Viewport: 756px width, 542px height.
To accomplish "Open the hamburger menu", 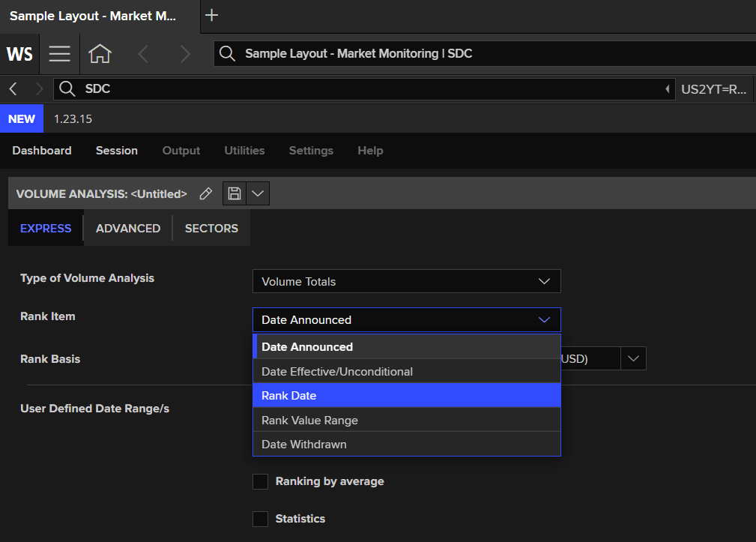I will (60, 53).
